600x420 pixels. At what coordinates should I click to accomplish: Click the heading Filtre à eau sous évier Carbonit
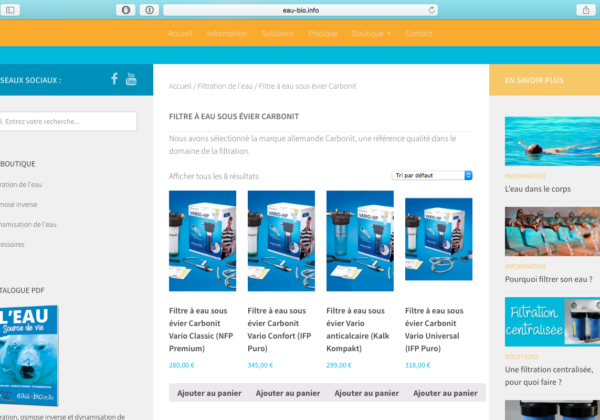click(234, 116)
